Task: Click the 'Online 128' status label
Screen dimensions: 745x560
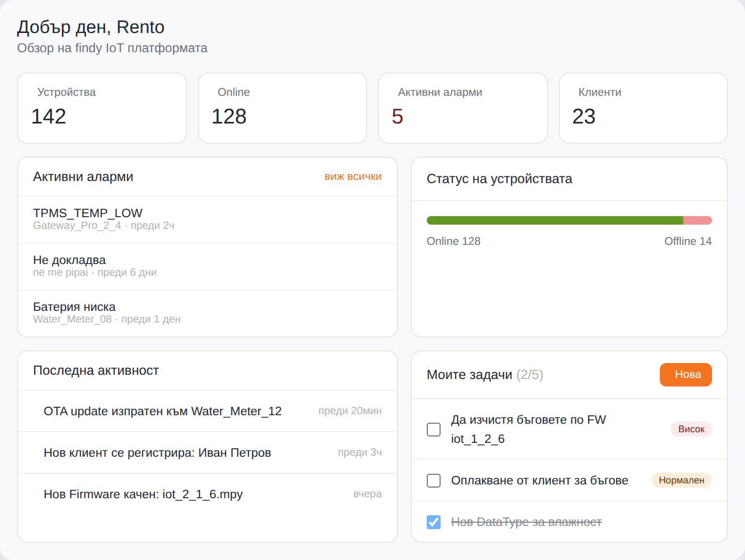Action: click(x=453, y=241)
